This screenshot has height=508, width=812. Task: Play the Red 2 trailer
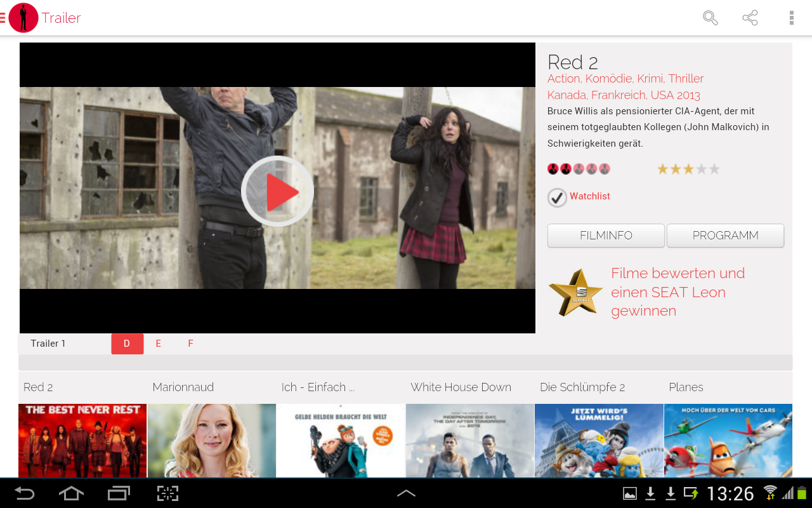pyautogui.click(x=278, y=191)
